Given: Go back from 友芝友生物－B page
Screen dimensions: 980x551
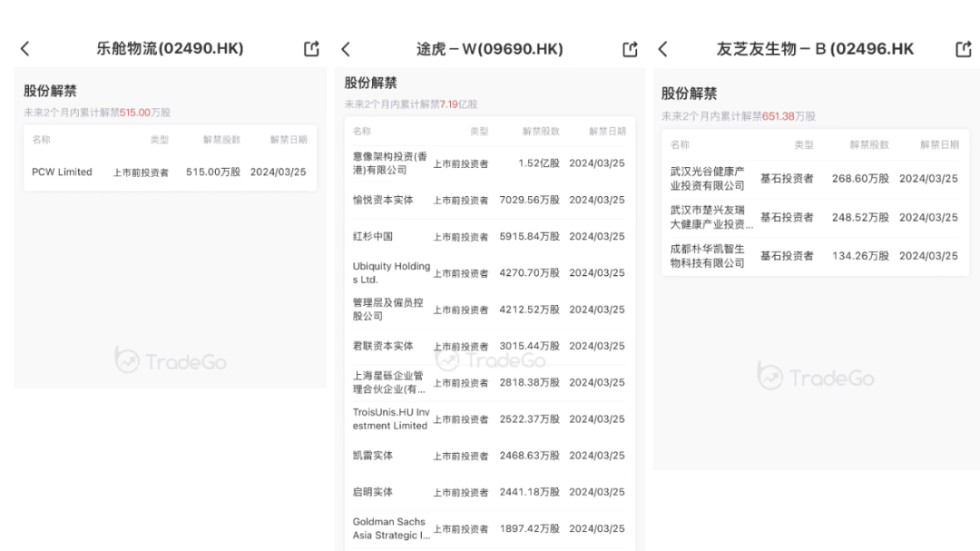Looking at the screenshot, I should pyautogui.click(x=663, y=49).
